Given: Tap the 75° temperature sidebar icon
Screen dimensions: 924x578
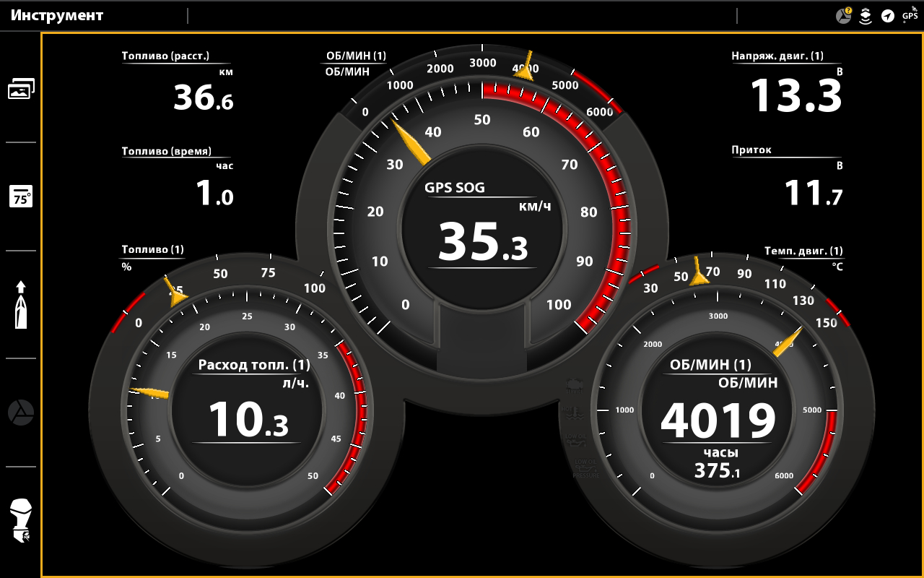Looking at the screenshot, I should (21, 197).
